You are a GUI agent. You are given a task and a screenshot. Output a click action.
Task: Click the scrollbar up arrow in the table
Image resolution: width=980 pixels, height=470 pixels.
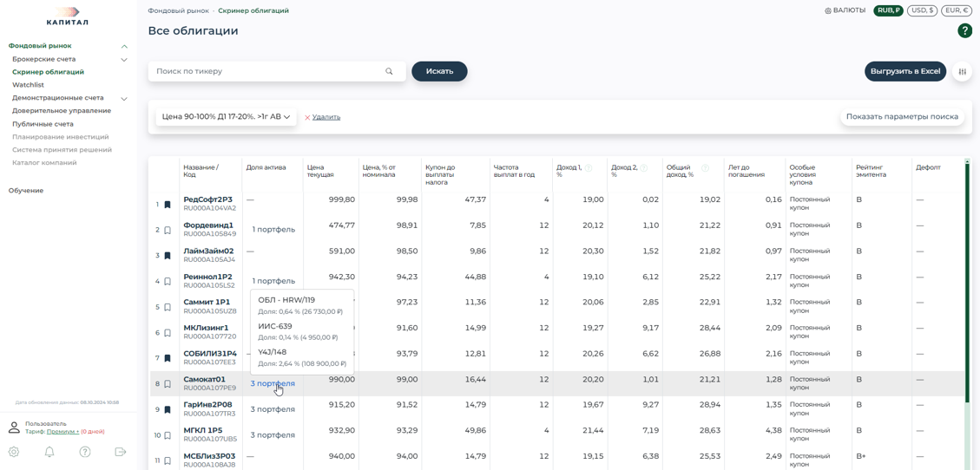click(x=968, y=160)
